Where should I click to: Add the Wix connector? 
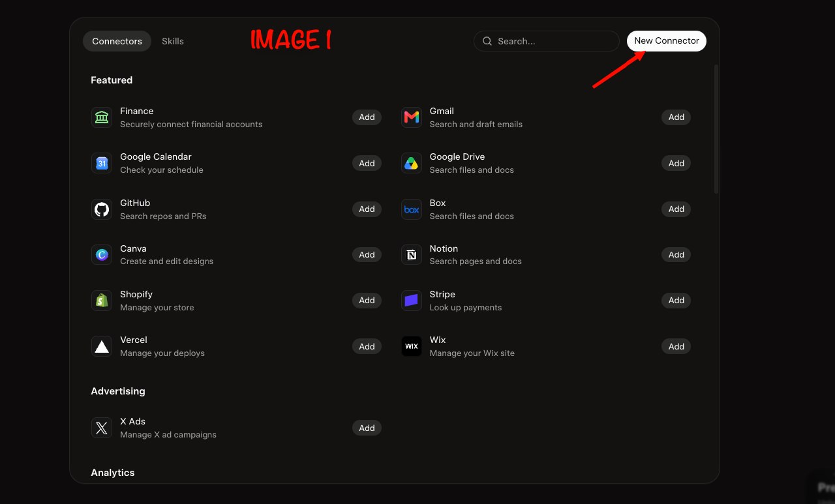point(676,346)
